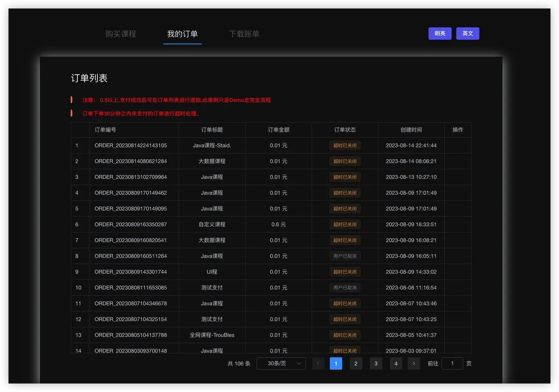Viewport: 559px width, 392px height.
Task: Click the 共 106 条 total count
Action: (239, 363)
